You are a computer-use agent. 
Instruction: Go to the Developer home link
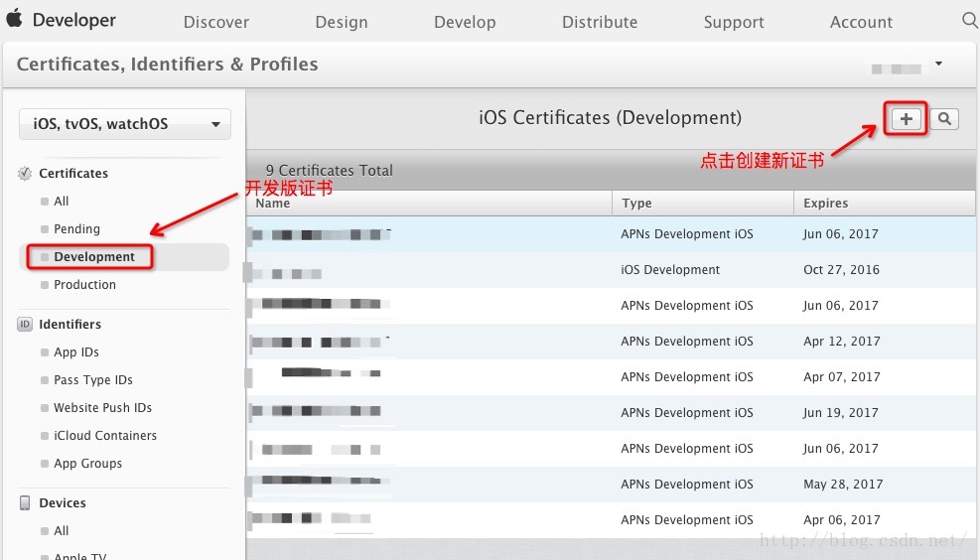pyautogui.click(x=73, y=20)
